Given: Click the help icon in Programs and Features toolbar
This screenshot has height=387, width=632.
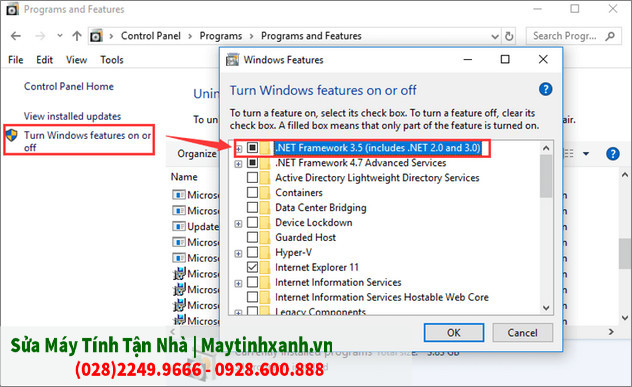Looking at the screenshot, I should [x=613, y=154].
